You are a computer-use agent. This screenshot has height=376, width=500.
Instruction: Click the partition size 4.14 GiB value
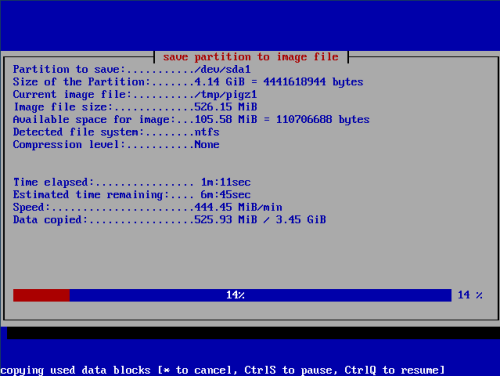[219, 82]
